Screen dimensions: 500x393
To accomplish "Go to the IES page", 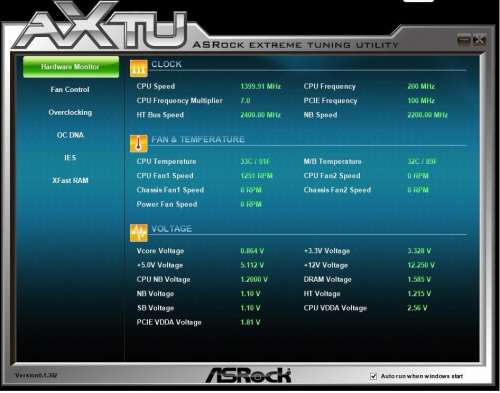I will 70,158.
